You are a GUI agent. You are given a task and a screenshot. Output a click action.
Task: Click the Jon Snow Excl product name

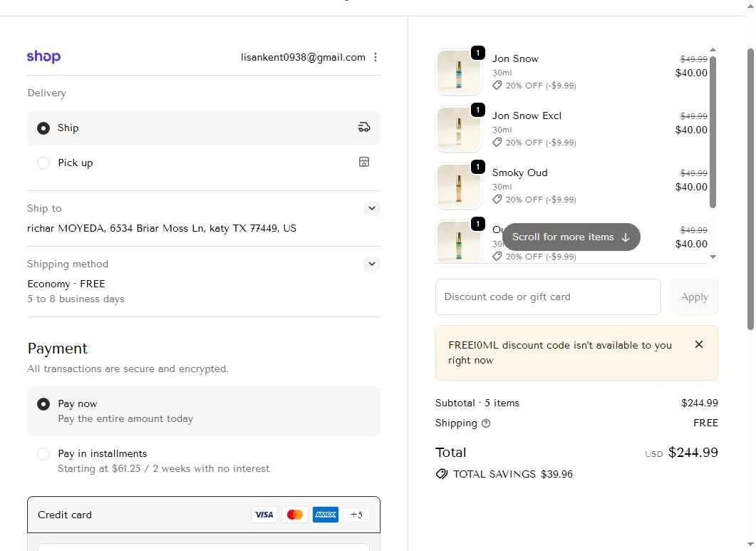pyautogui.click(x=527, y=115)
